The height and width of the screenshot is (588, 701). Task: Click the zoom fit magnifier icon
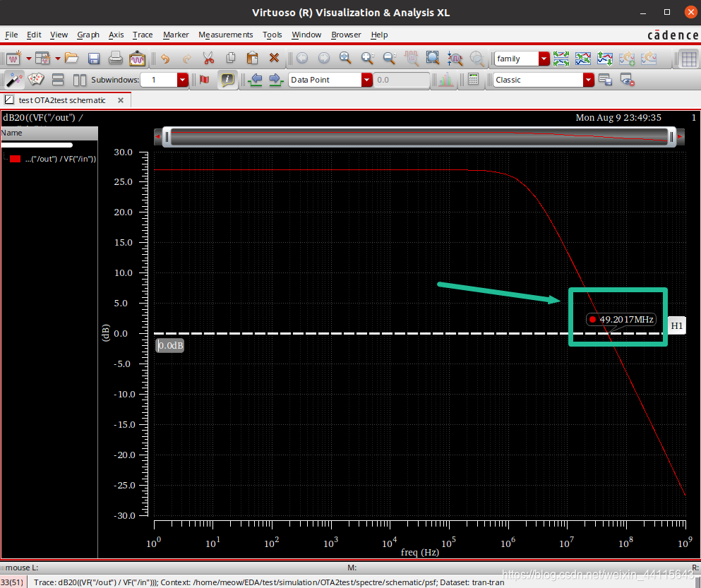[345, 58]
